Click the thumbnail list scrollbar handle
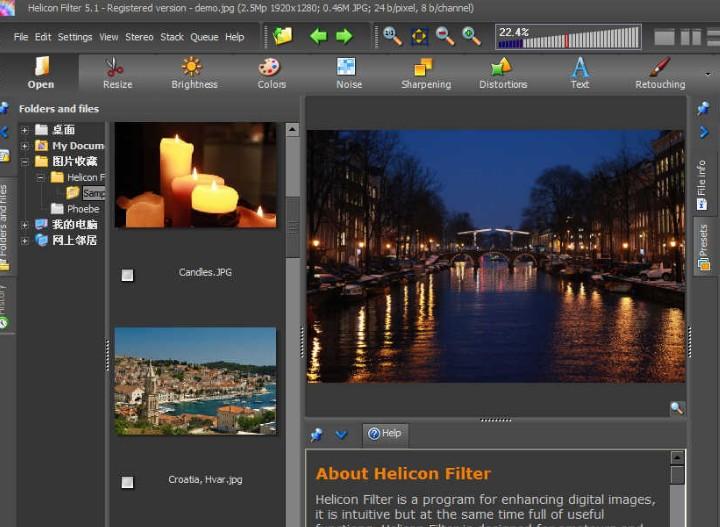This screenshot has height=527, width=720. (x=292, y=227)
